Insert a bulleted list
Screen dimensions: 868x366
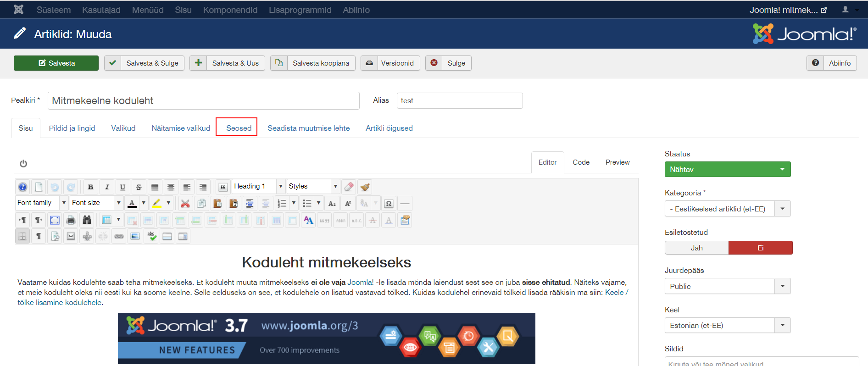coord(307,203)
